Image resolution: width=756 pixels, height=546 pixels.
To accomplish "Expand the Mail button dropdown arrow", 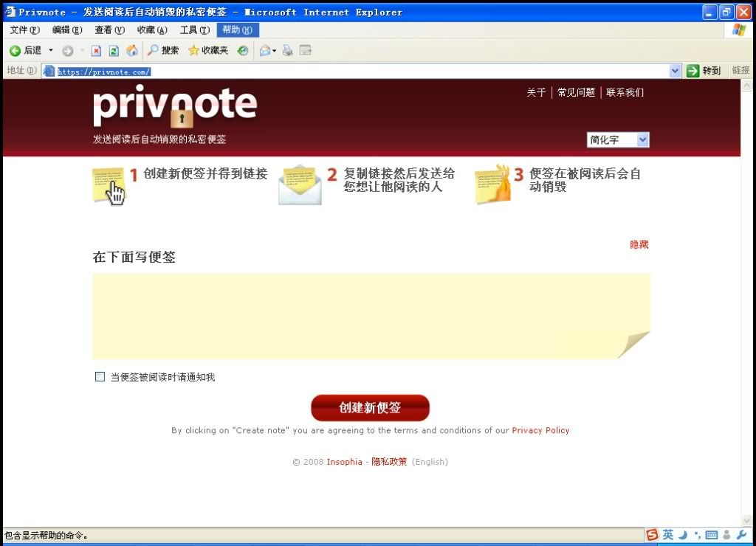I will click(275, 51).
